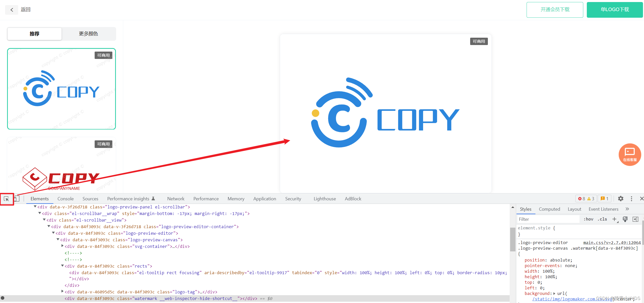The height and width of the screenshot is (303, 644).
Task: Expand the svg-container div node
Action: tap(63, 246)
